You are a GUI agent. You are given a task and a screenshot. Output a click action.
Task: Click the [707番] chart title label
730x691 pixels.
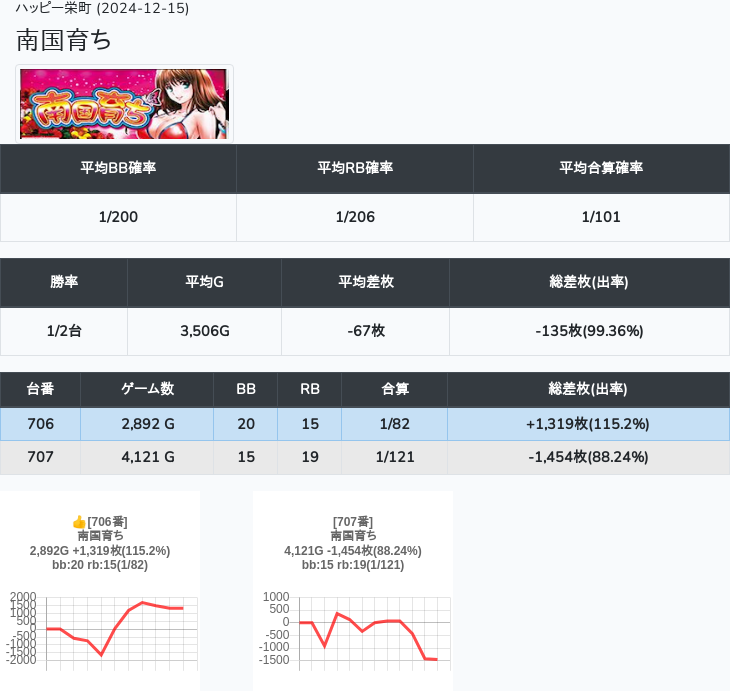click(352, 522)
